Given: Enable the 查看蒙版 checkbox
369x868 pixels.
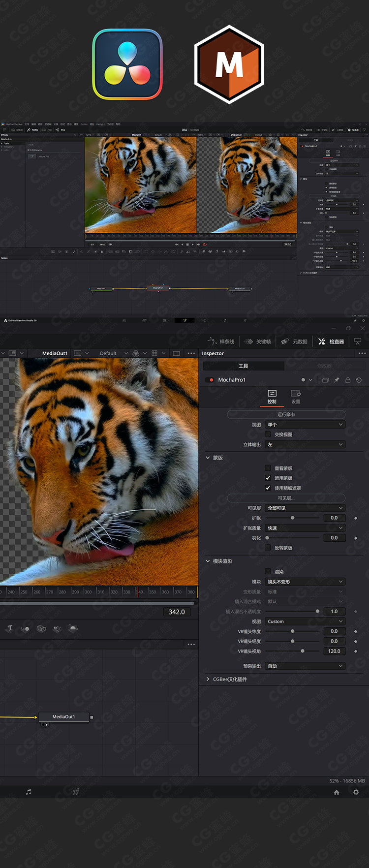Looking at the screenshot, I should point(268,468).
